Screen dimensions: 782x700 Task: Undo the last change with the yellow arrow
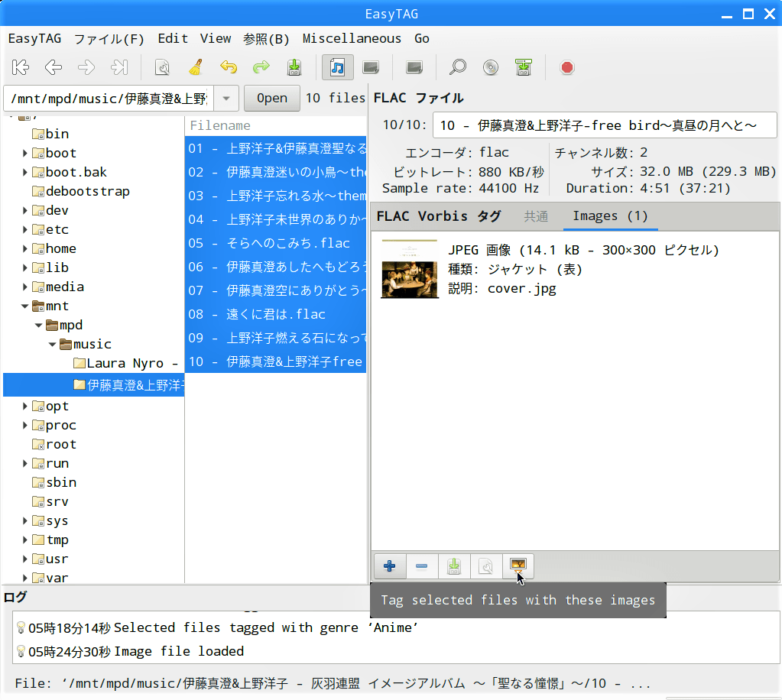229,67
